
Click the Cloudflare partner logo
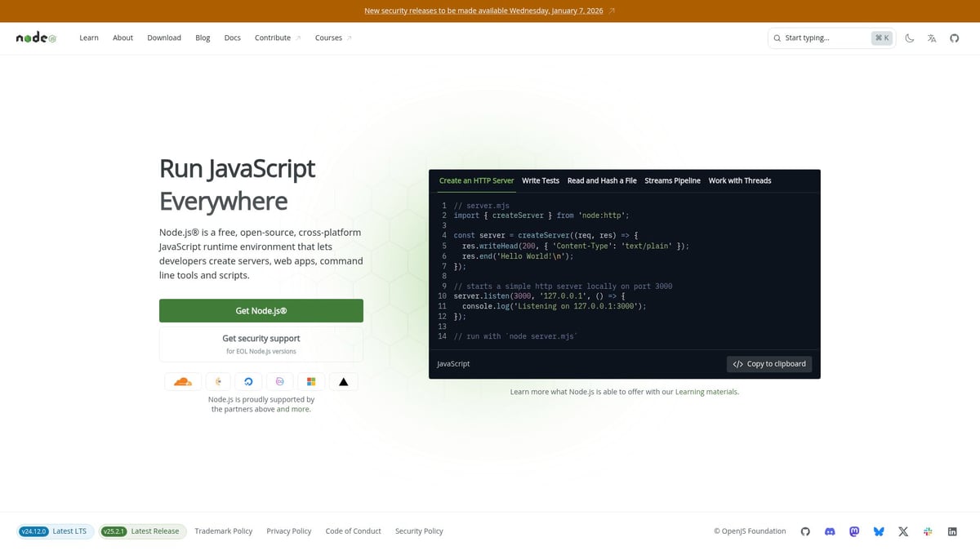tap(182, 381)
